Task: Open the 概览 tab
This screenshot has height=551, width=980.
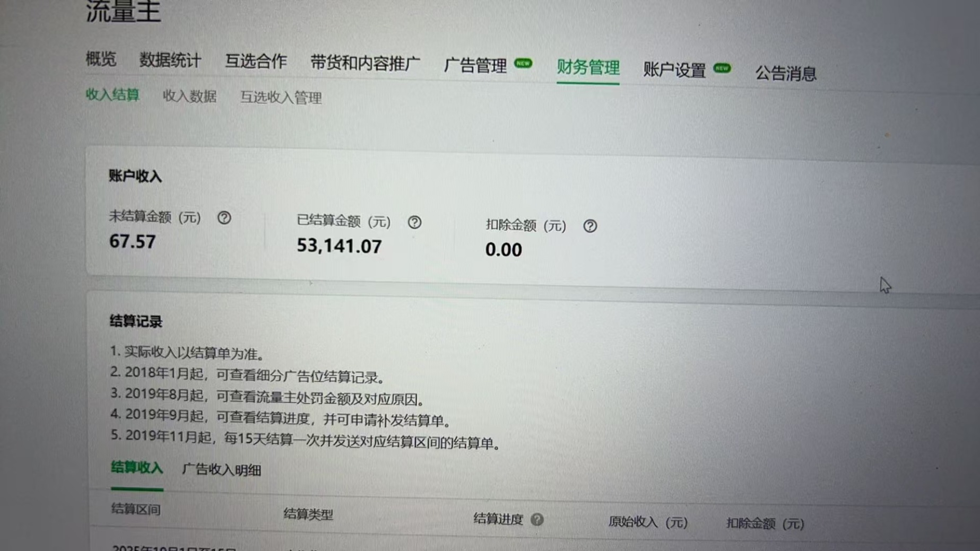Action: click(101, 59)
